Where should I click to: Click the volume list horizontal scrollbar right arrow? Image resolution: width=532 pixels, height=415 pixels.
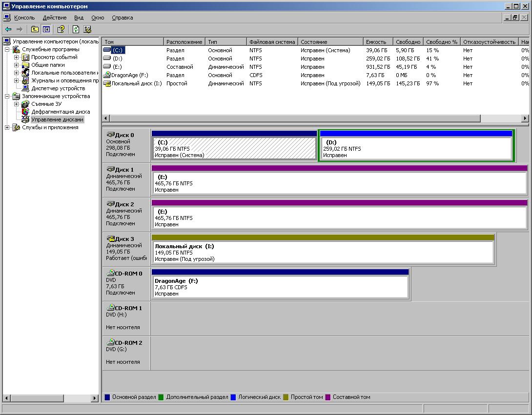(525, 119)
